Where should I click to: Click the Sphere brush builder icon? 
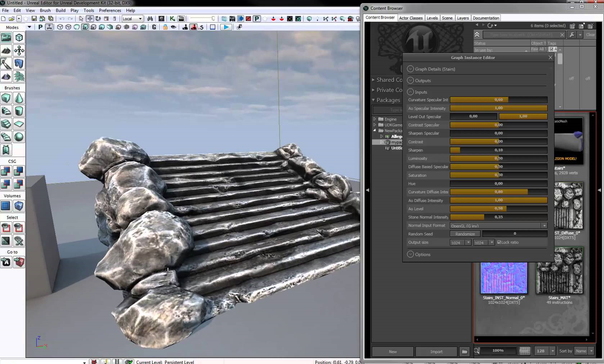coord(19,137)
